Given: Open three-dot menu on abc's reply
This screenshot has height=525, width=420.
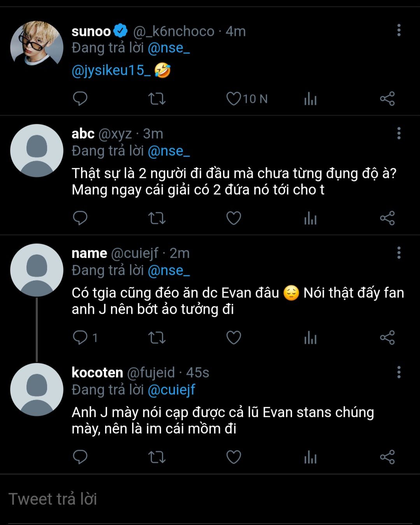Looking at the screenshot, I should [x=399, y=133].
